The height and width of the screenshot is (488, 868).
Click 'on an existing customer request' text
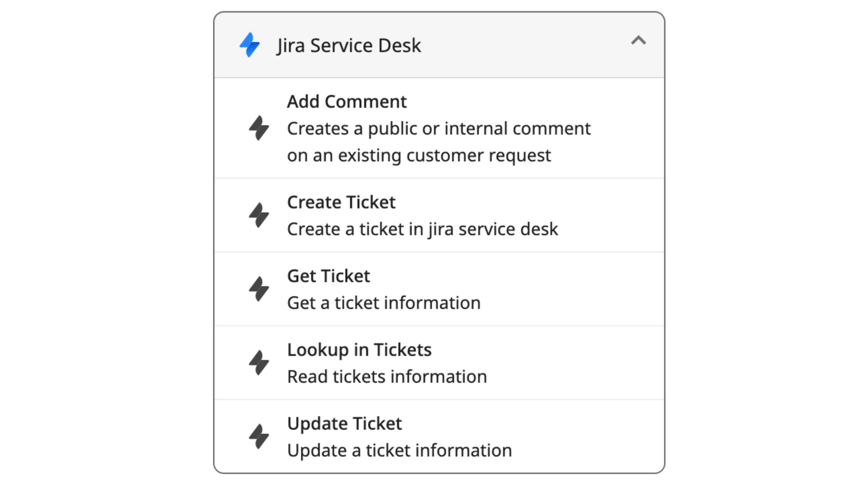coord(419,156)
